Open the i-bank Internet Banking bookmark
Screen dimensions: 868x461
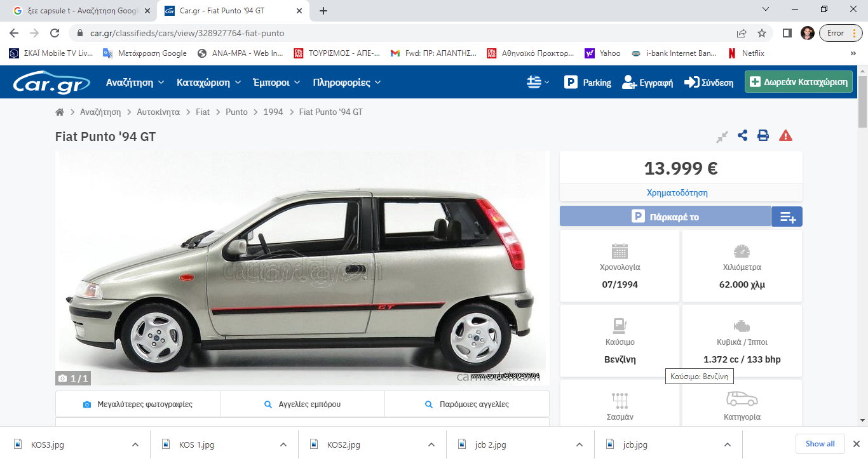674,53
